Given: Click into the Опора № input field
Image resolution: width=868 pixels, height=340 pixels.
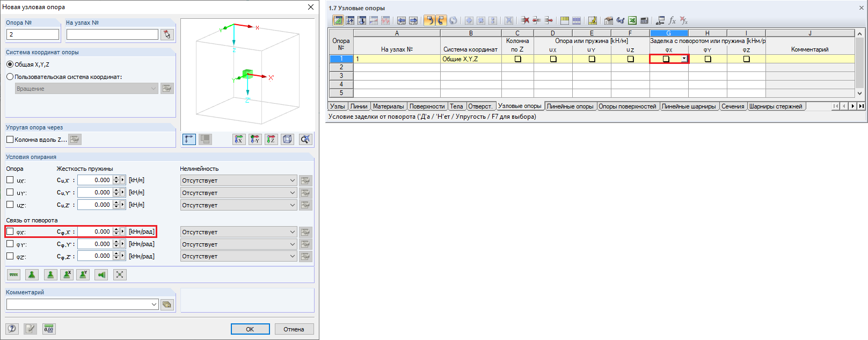Looking at the screenshot, I should click(33, 34).
